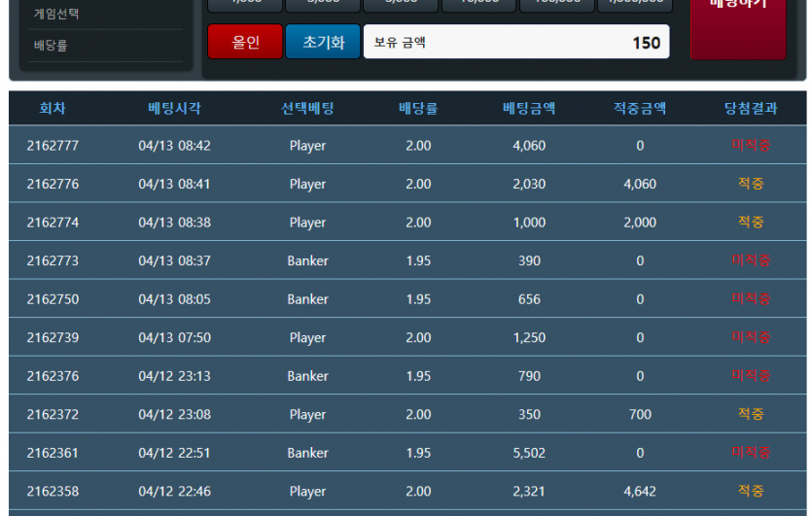Click the 당첨결과 column header
This screenshot has height=516, width=812.
point(751,108)
